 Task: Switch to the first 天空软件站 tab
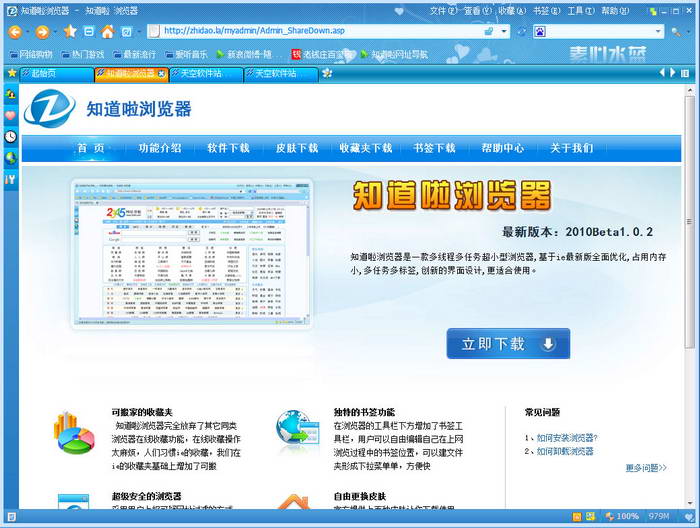pyautogui.click(x=206, y=74)
